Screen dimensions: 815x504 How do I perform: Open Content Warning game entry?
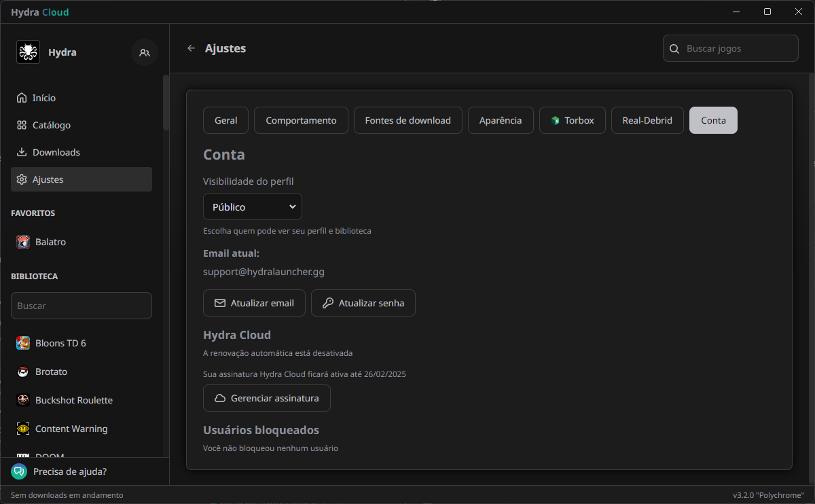pos(71,429)
